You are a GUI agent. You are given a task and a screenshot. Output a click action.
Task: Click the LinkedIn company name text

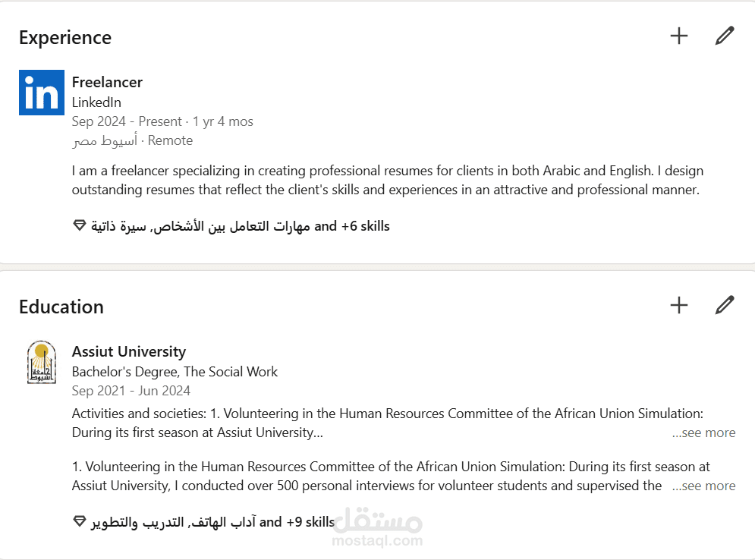(96, 102)
